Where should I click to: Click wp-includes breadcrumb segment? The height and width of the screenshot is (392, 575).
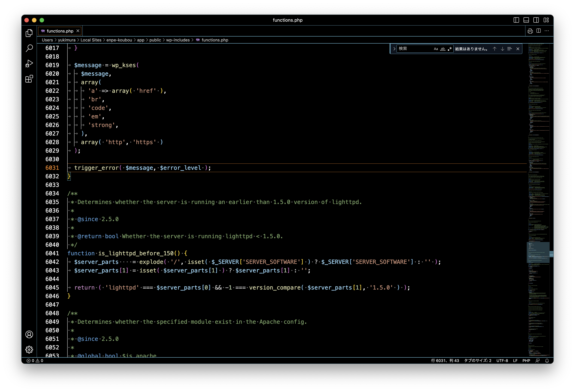(178, 40)
